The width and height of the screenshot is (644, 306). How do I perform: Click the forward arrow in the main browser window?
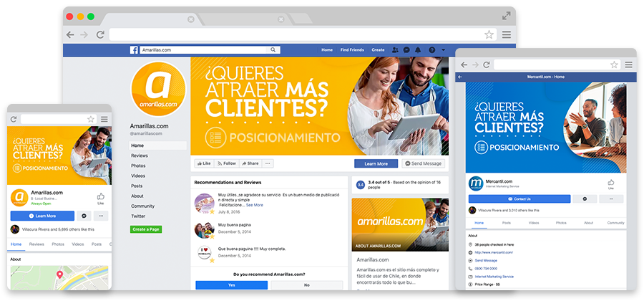click(84, 35)
